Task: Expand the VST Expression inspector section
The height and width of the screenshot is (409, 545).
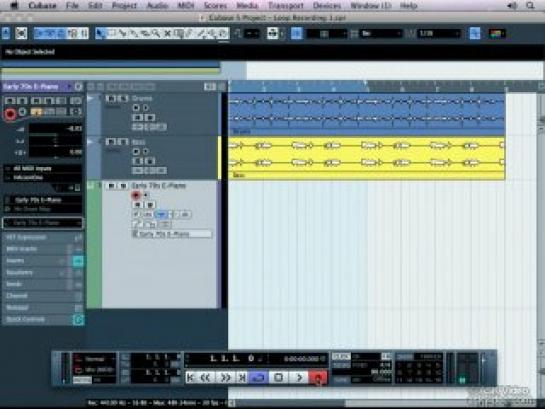Action: click(43, 238)
